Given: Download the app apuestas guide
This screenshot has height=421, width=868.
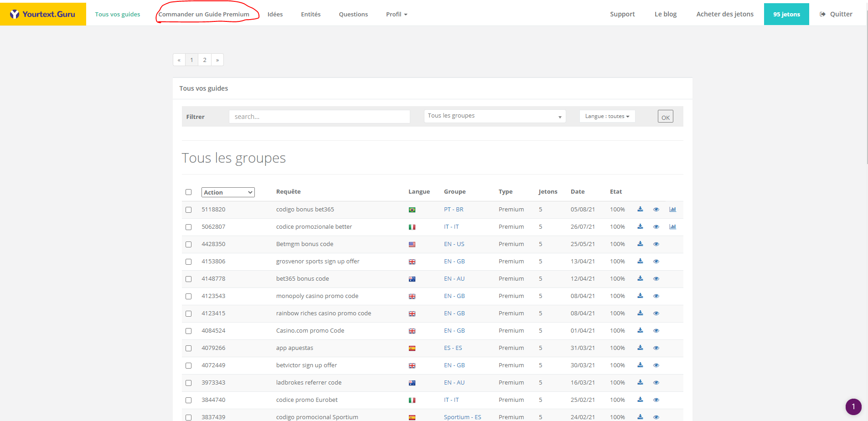Looking at the screenshot, I should pos(640,348).
